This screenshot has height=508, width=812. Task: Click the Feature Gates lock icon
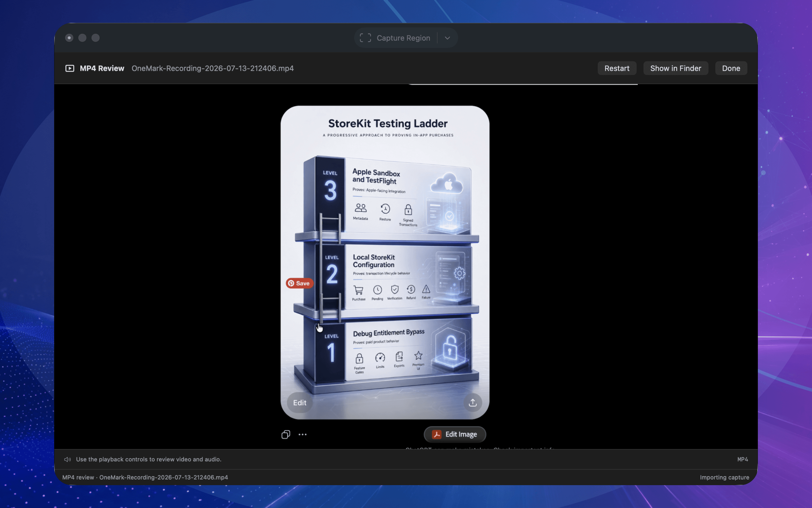359,358
